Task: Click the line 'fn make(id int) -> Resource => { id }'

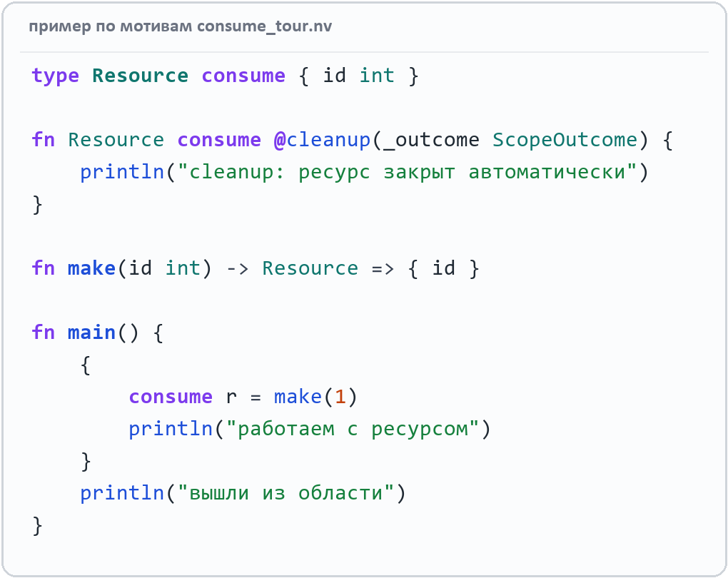Action: [255, 268]
